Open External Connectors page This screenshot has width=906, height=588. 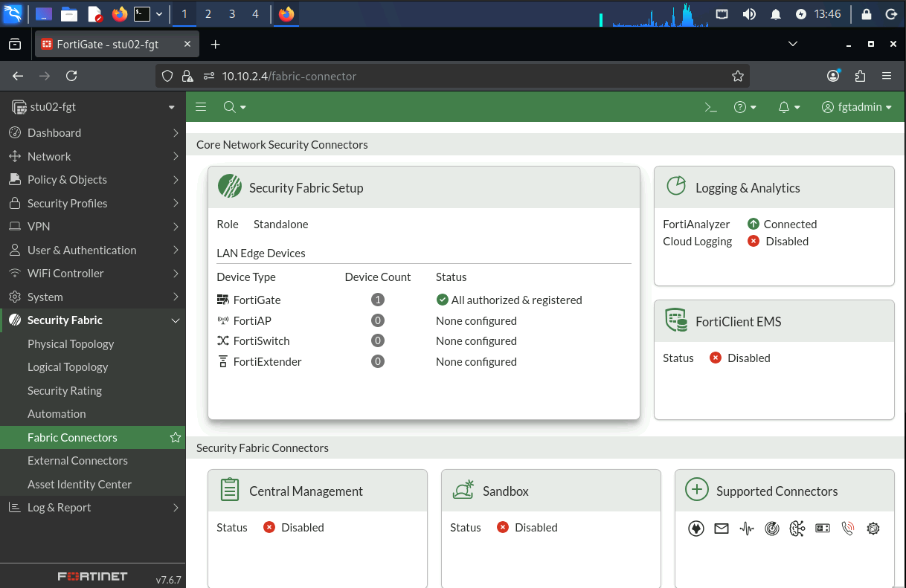77,460
